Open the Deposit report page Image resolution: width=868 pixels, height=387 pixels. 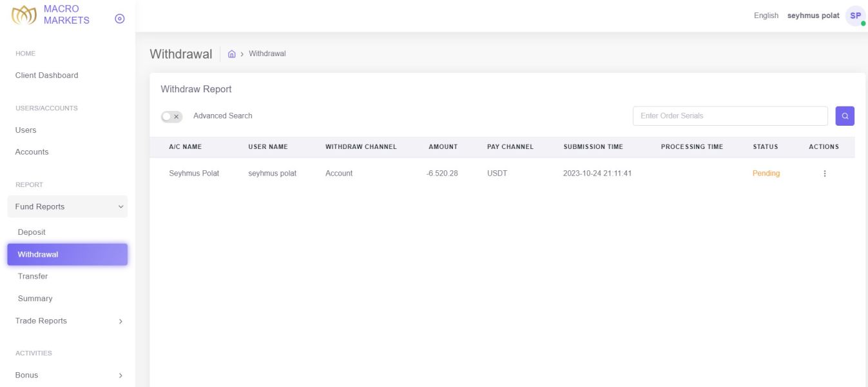32,232
